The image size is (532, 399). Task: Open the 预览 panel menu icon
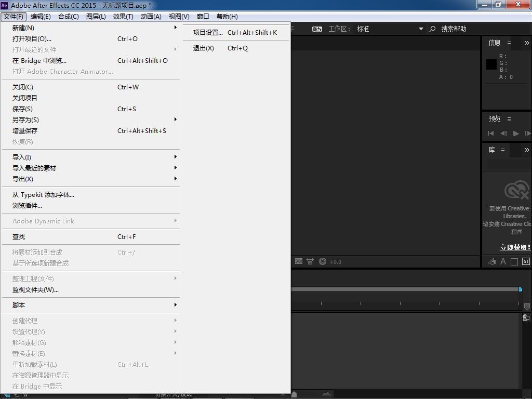point(509,119)
